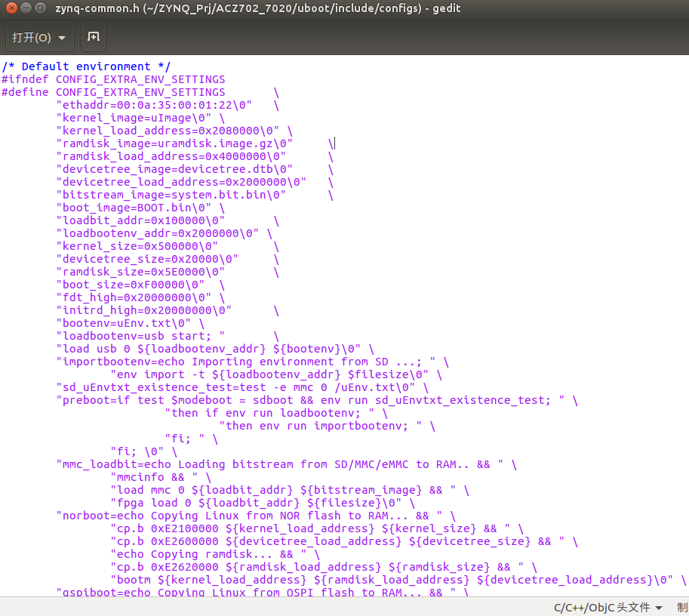
Task: Click the #ifndef CONFIG_EXTRA_ENV_SETTINGS line
Action: (113, 79)
